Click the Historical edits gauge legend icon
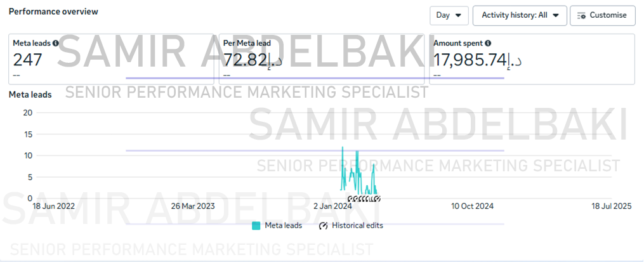The width and height of the screenshot is (644, 262). click(323, 225)
